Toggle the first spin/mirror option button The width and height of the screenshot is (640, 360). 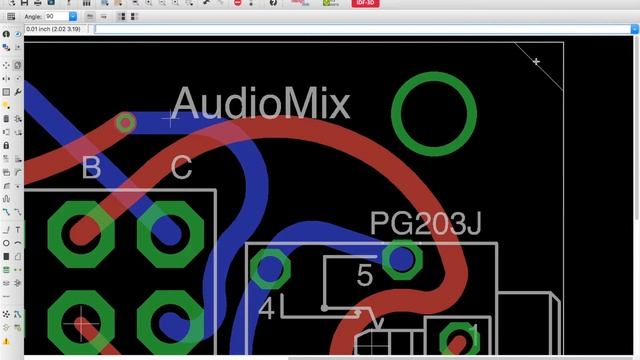pos(90,16)
